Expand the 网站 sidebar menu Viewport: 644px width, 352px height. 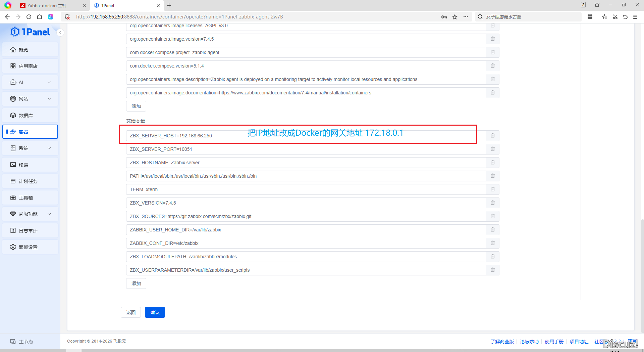30,99
